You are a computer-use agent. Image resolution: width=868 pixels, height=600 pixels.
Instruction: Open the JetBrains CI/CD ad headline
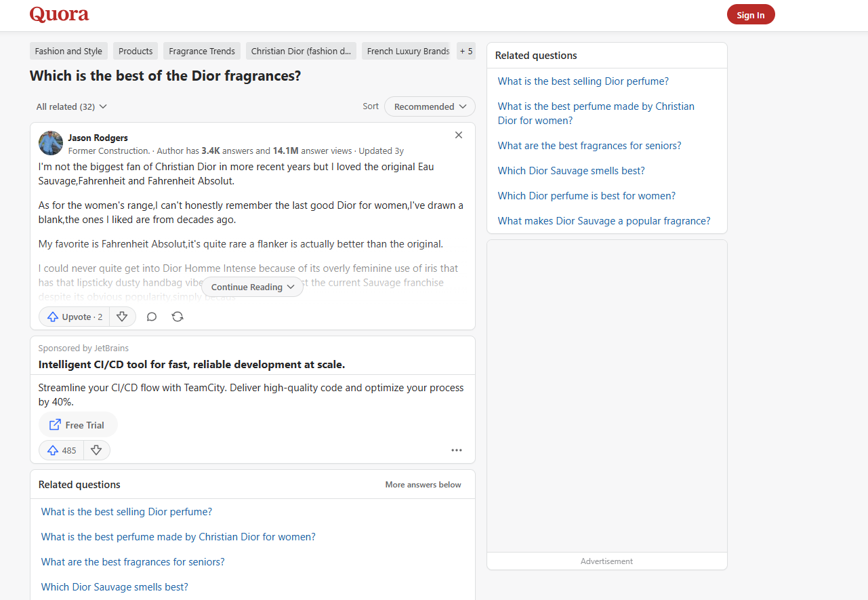(192, 365)
